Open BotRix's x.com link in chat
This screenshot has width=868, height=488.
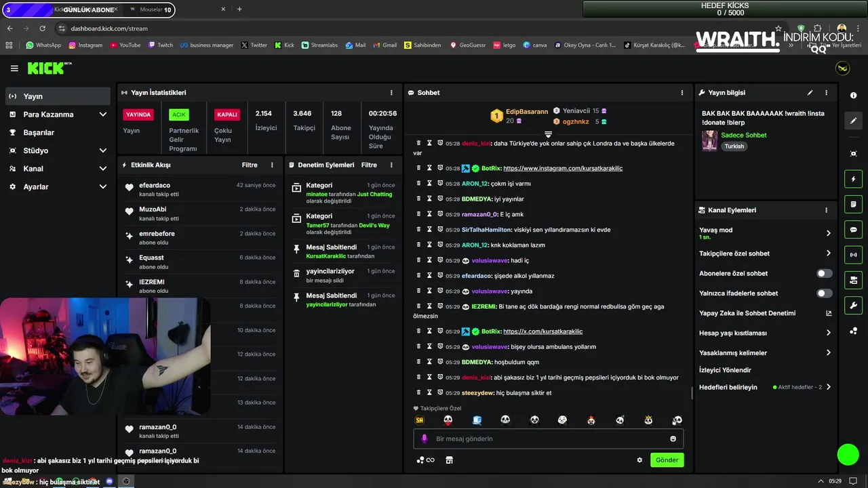tap(542, 331)
